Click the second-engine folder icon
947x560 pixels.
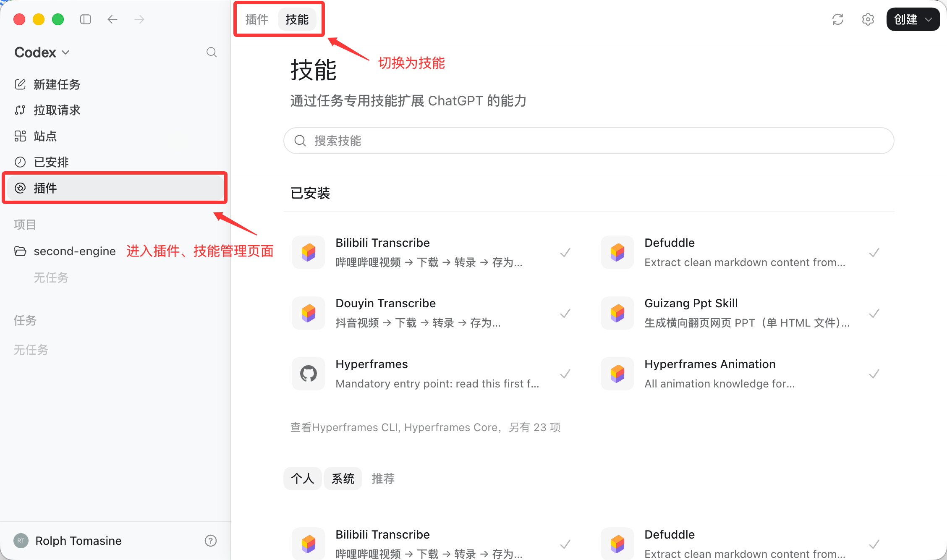point(20,251)
